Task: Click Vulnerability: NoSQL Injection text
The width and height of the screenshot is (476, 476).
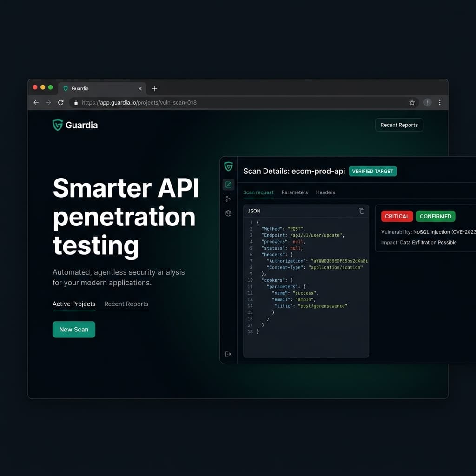Action: (x=428, y=232)
